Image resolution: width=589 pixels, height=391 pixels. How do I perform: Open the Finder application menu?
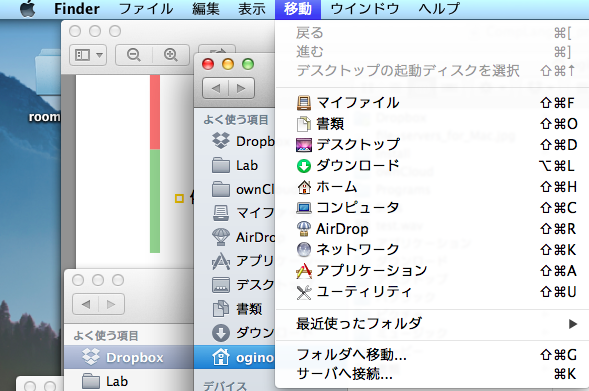pyautogui.click(x=77, y=9)
